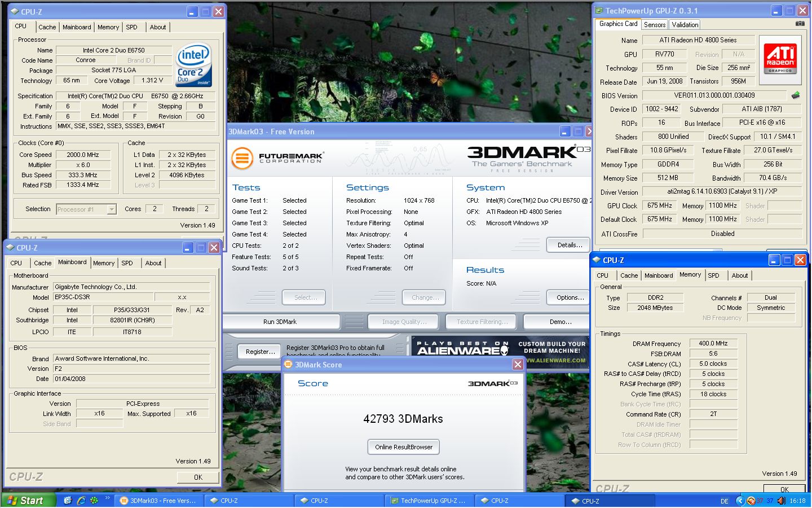Click the green BIOS save chip icon in GPU-Z

(x=796, y=95)
